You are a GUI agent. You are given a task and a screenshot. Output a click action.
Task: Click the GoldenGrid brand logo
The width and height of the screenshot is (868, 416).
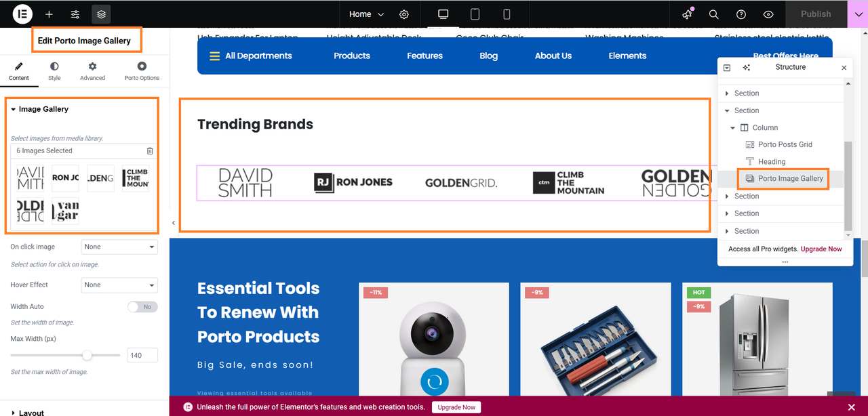pos(461,183)
